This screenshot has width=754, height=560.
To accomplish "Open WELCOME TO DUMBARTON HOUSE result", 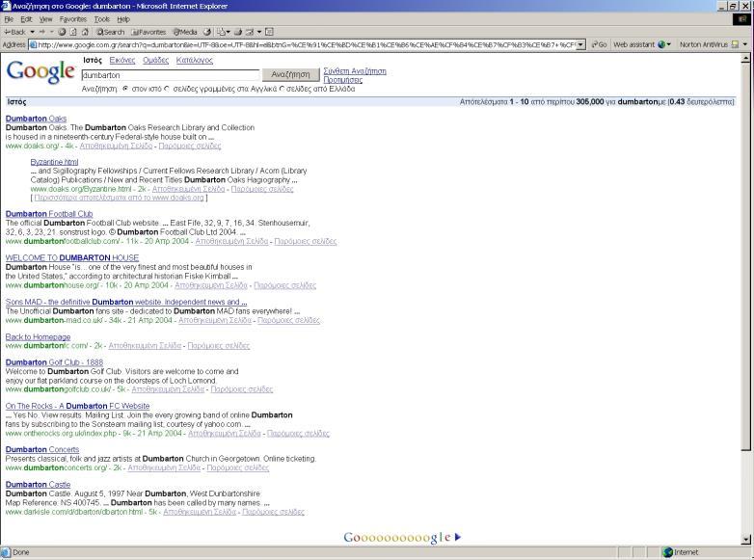I will (72, 257).
